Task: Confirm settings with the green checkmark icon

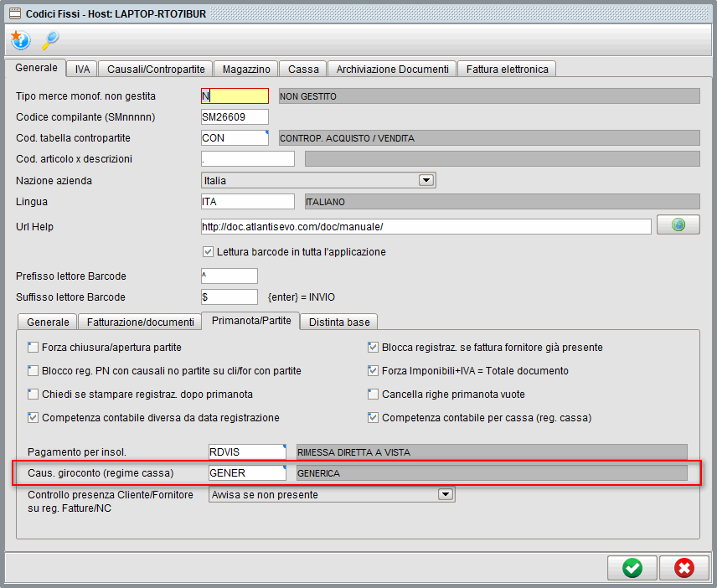Action: point(632,567)
